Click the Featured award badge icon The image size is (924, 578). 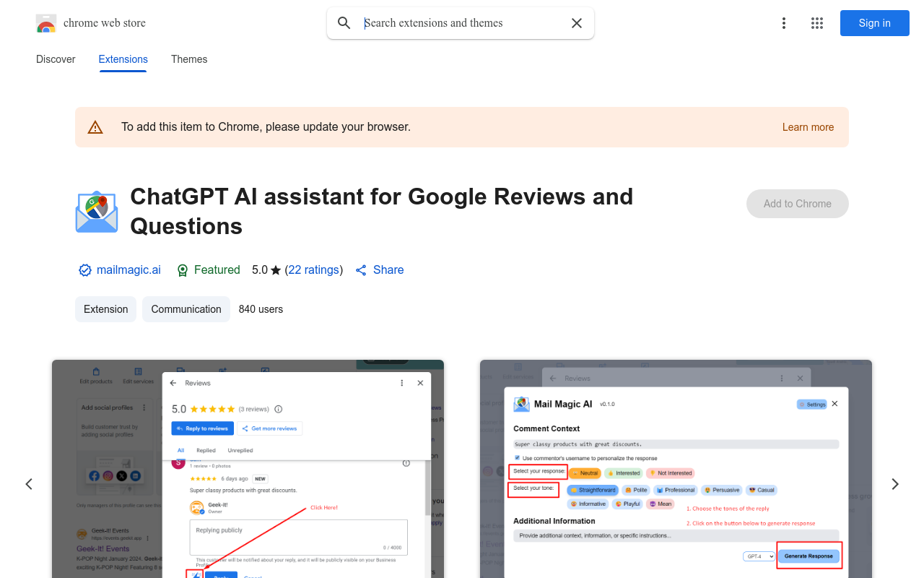click(x=183, y=270)
